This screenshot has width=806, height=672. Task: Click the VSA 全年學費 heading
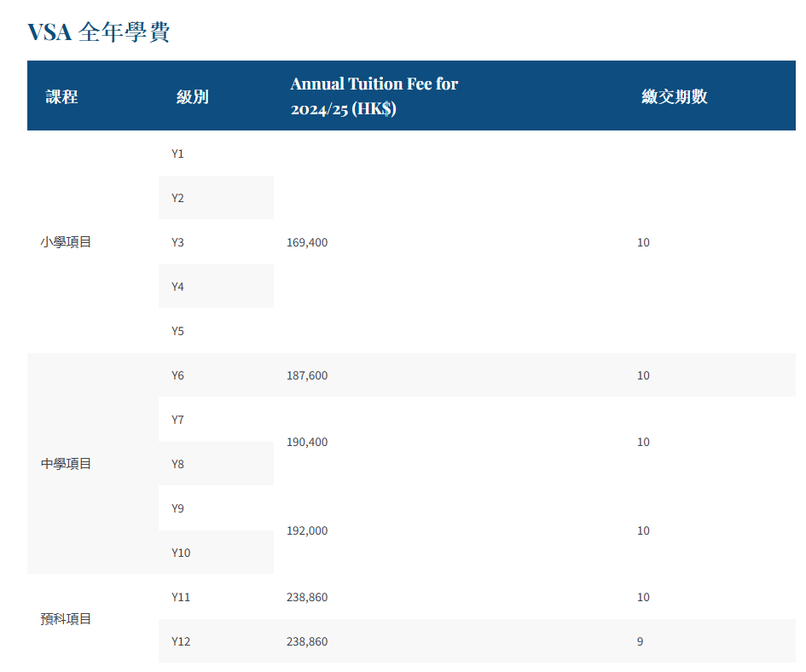pos(98,32)
